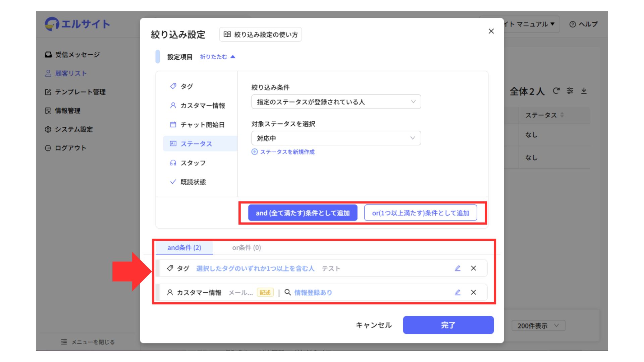Remove the タグ condition row
Viewport: 644px width, 362px height.
(x=473, y=268)
